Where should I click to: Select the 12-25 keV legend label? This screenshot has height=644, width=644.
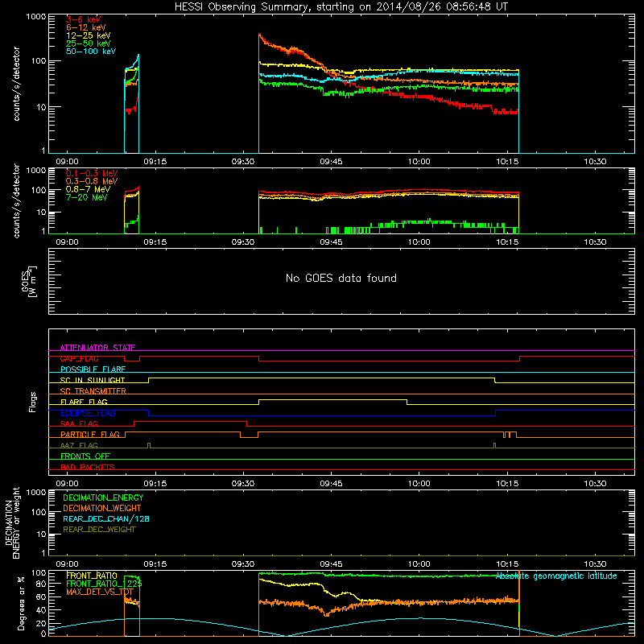(89, 35)
